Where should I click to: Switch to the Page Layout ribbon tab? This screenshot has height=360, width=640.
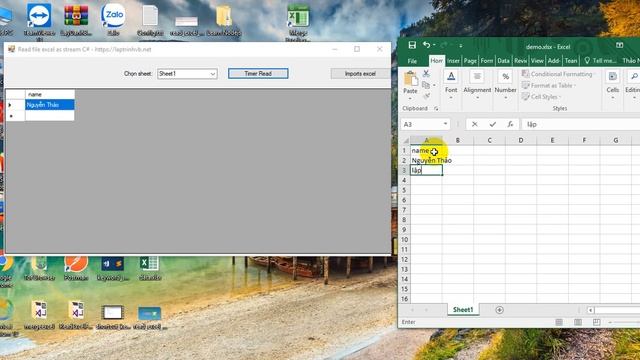tap(470, 61)
